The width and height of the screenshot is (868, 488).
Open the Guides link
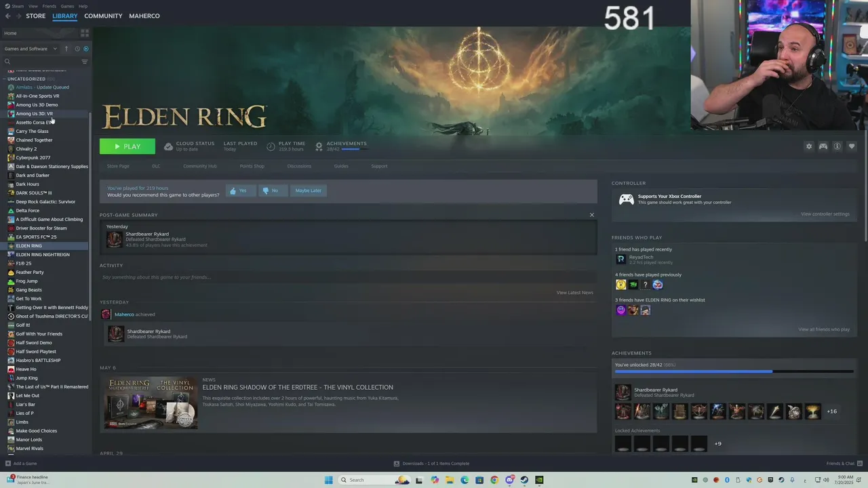341,166
